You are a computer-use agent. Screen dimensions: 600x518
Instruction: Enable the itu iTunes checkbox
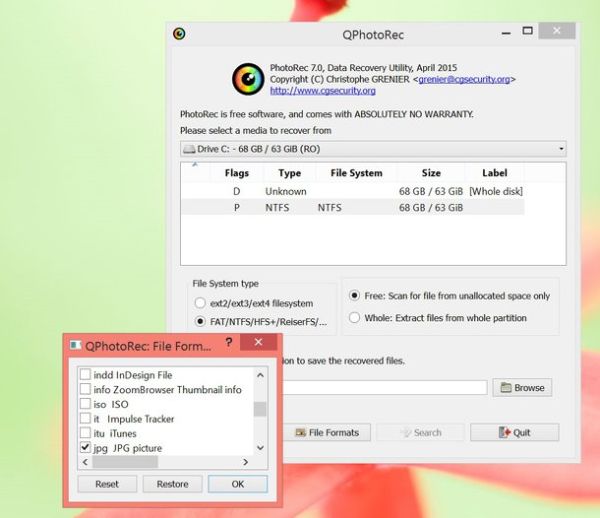coord(85,433)
